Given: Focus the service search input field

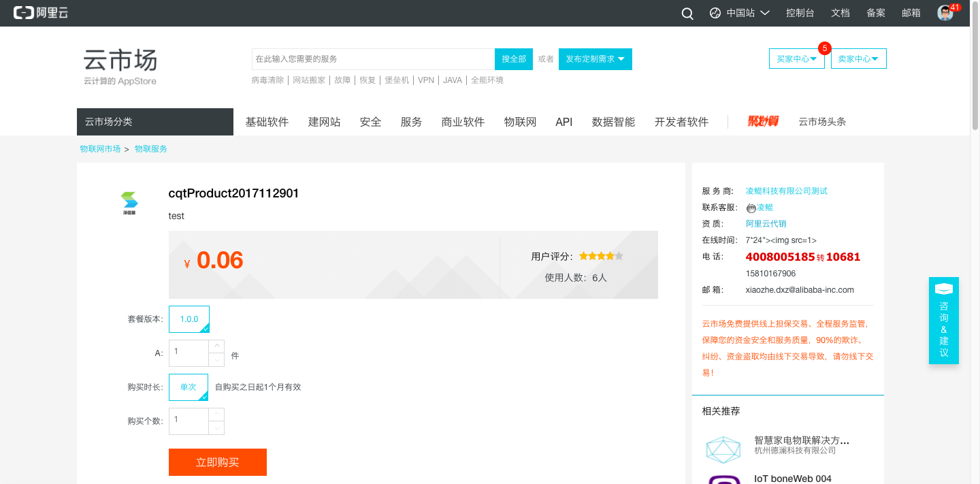Looking at the screenshot, I should click(x=373, y=59).
